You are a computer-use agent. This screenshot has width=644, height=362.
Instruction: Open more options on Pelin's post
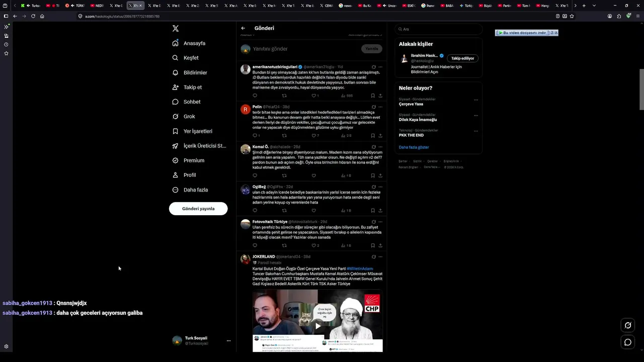(380, 107)
